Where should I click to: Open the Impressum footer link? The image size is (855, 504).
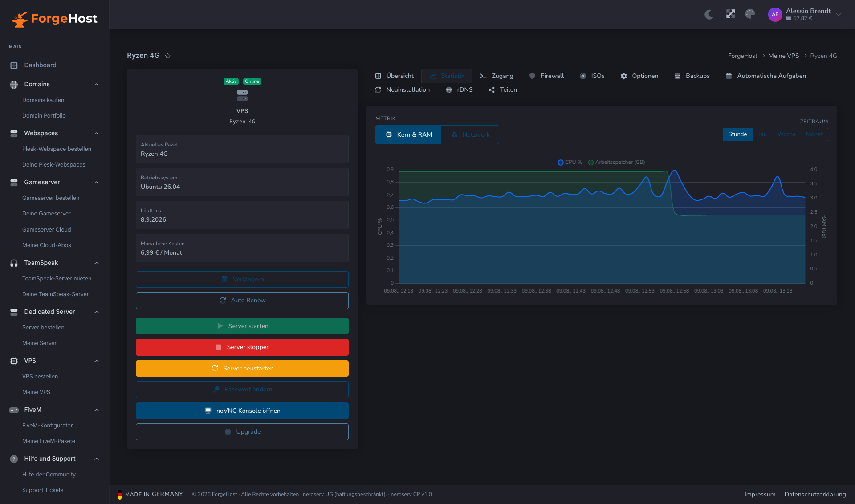pyautogui.click(x=760, y=495)
